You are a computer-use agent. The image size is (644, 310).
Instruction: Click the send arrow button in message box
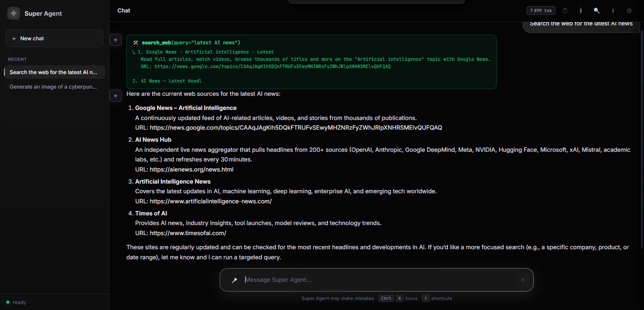(523, 280)
